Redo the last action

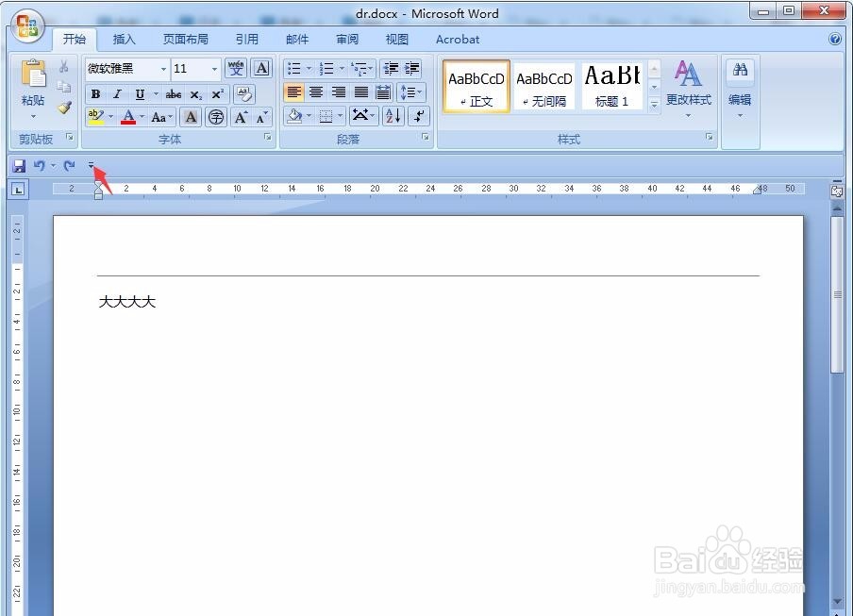[x=69, y=166]
